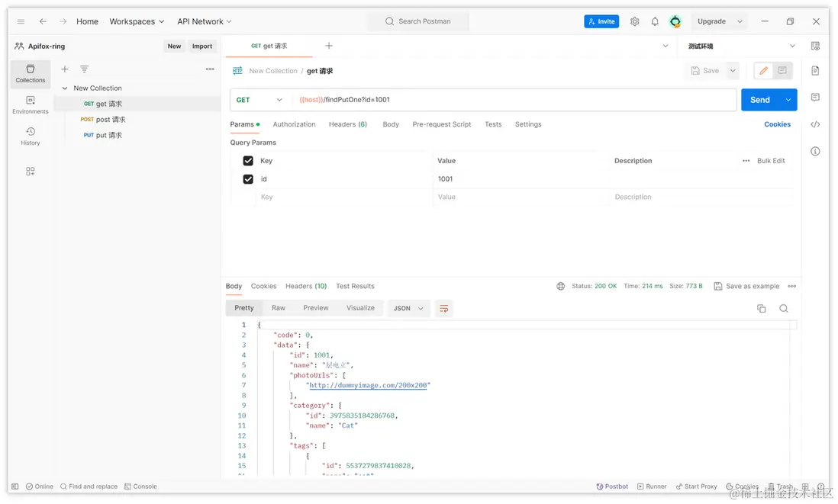Toggle the select-all Key header checkbox

click(248, 161)
